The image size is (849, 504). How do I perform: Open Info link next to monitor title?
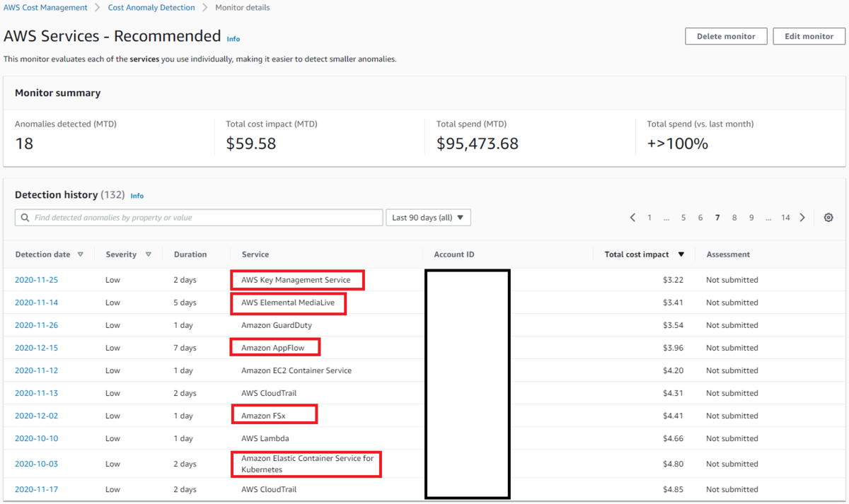[233, 39]
